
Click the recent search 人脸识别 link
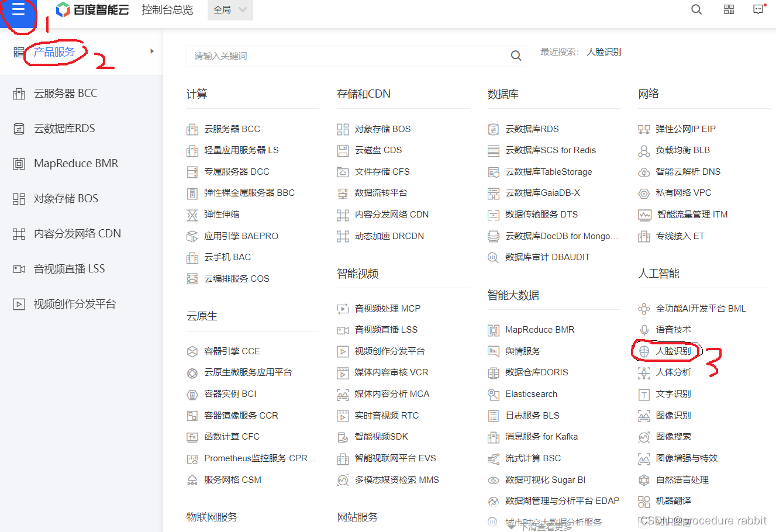604,52
